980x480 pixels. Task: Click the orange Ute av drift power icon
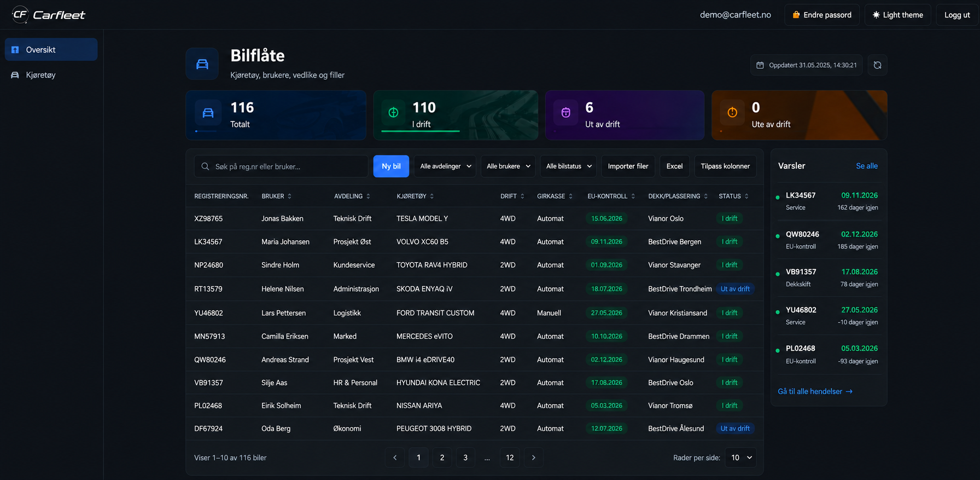tap(732, 113)
